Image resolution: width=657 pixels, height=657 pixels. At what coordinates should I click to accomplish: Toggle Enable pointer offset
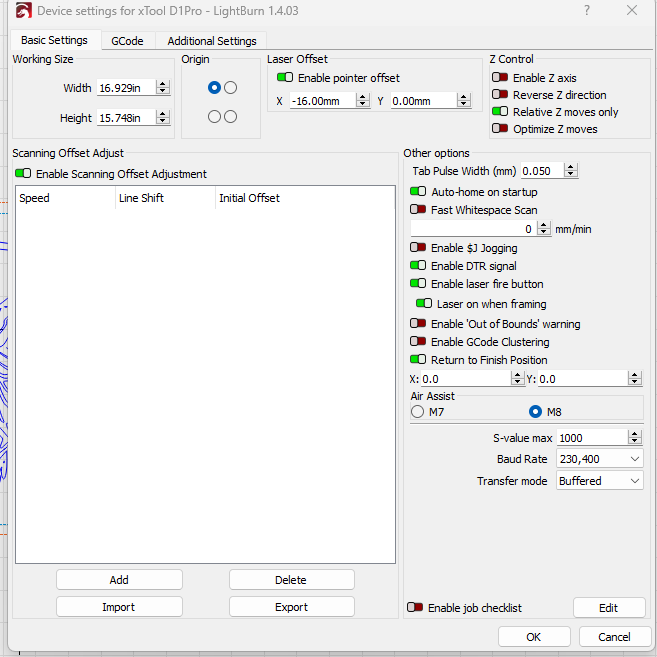(x=285, y=78)
